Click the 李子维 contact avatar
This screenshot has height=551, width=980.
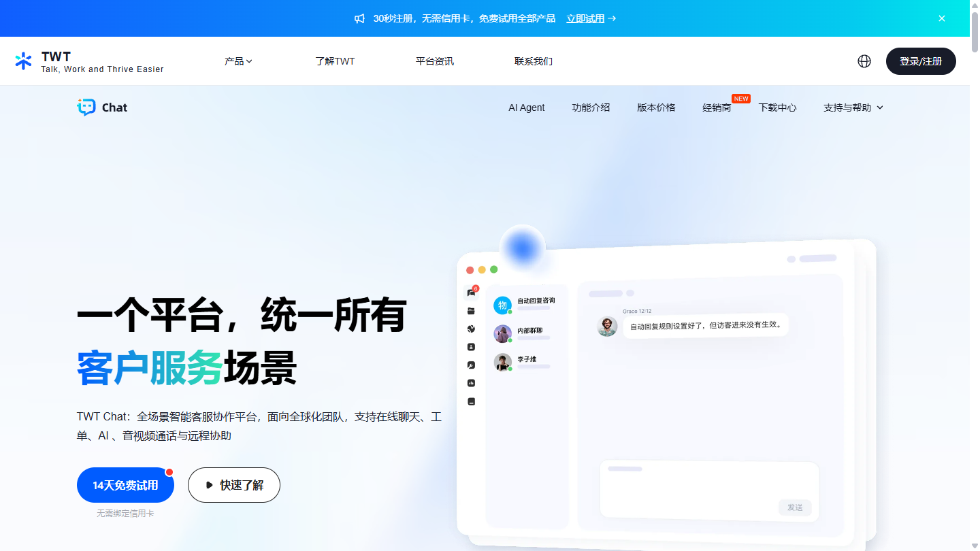coord(502,363)
